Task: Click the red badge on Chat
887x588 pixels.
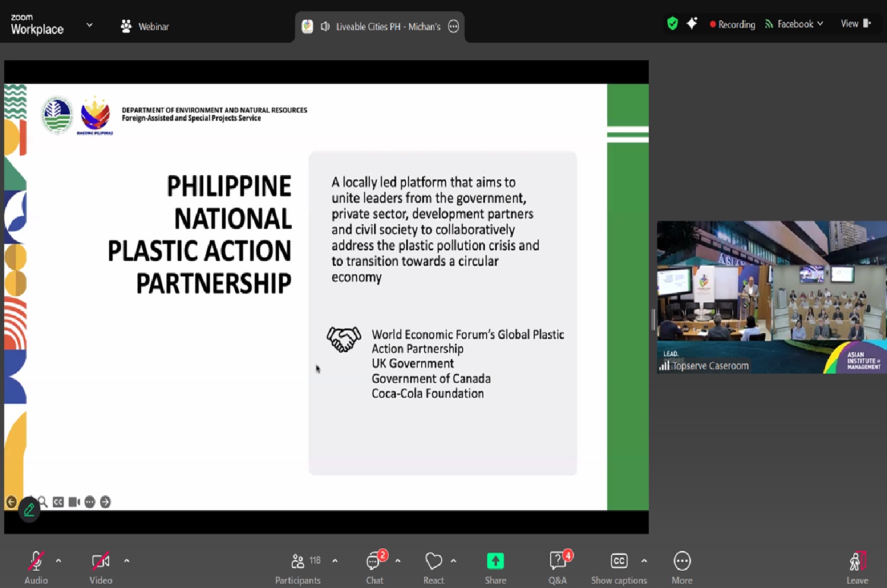Action: tap(383, 555)
